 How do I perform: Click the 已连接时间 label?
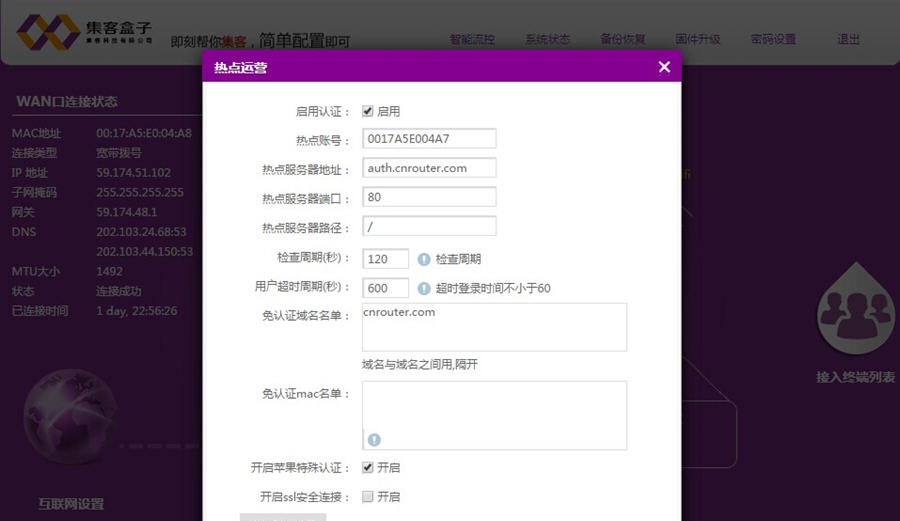[x=40, y=310]
